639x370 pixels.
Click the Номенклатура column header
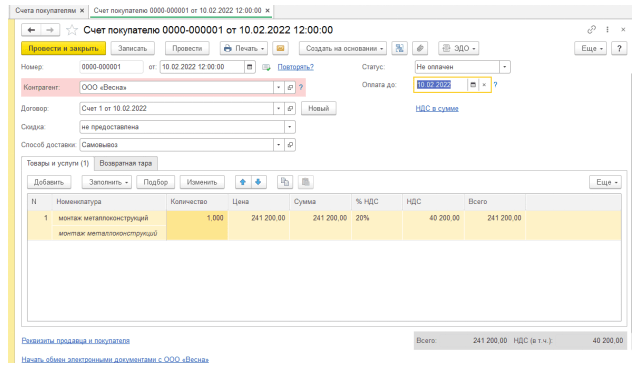[x=109, y=202]
